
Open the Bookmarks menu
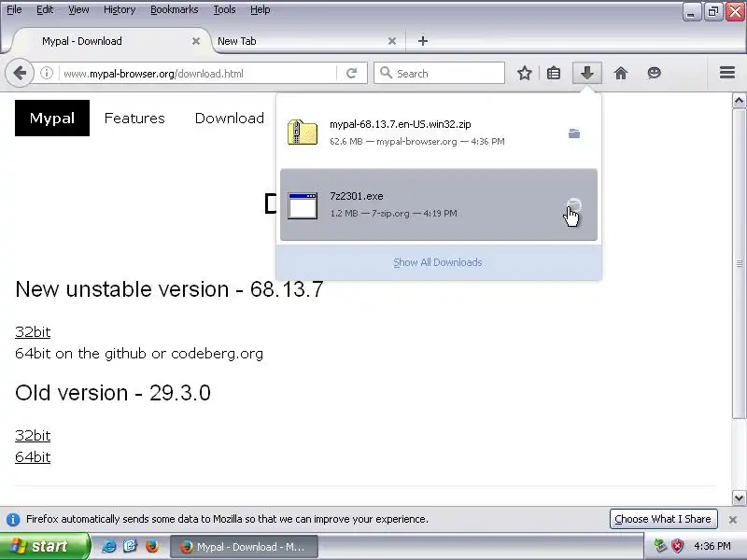point(175,9)
